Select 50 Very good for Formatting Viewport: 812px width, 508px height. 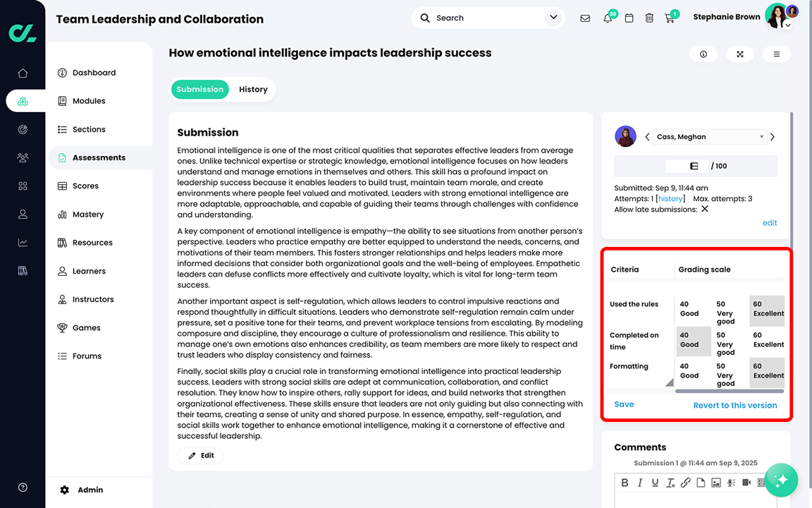(x=730, y=374)
